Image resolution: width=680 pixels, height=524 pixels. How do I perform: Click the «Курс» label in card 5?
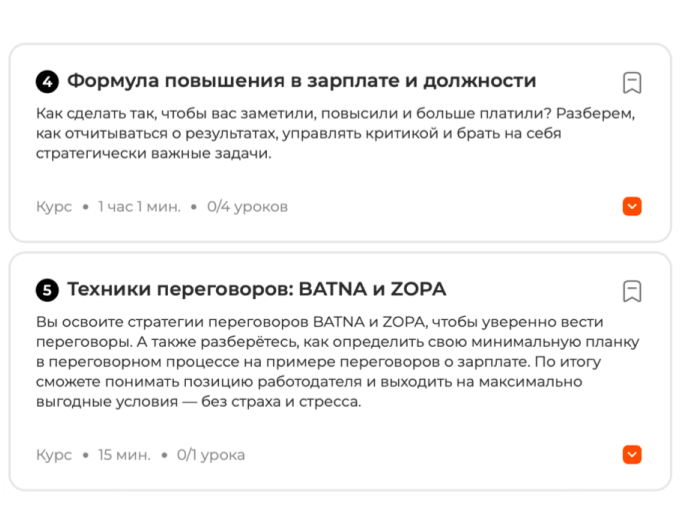coord(54,455)
